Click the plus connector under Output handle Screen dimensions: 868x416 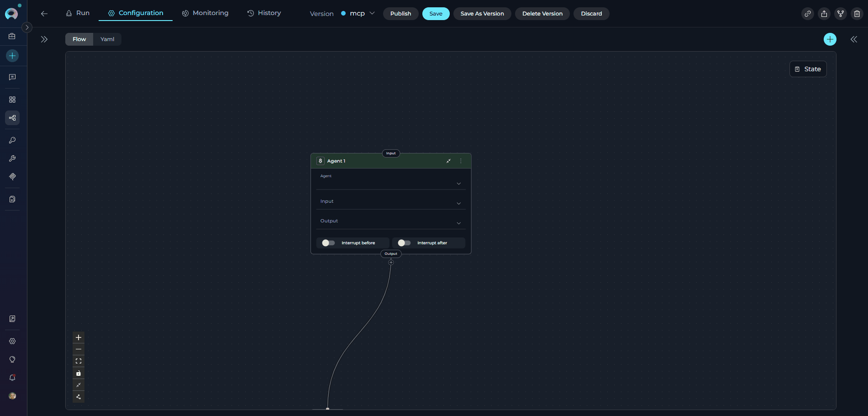391,263
